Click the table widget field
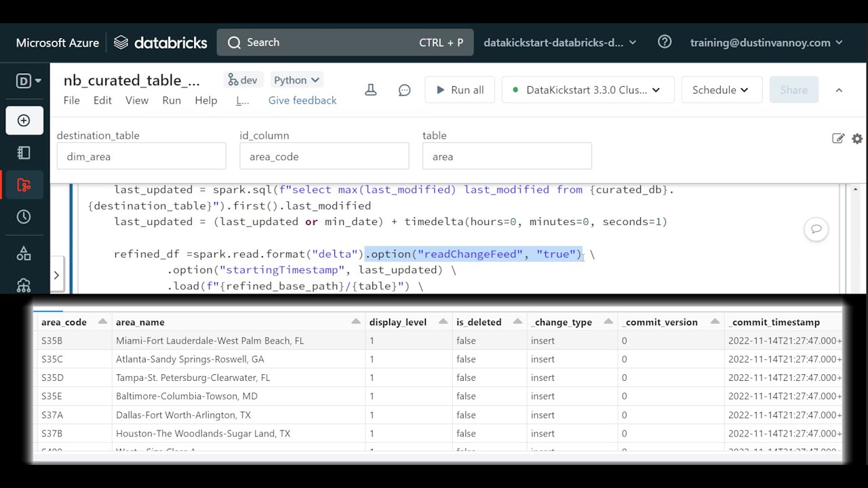This screenshot has height=488, width=868. pos(507,156)
